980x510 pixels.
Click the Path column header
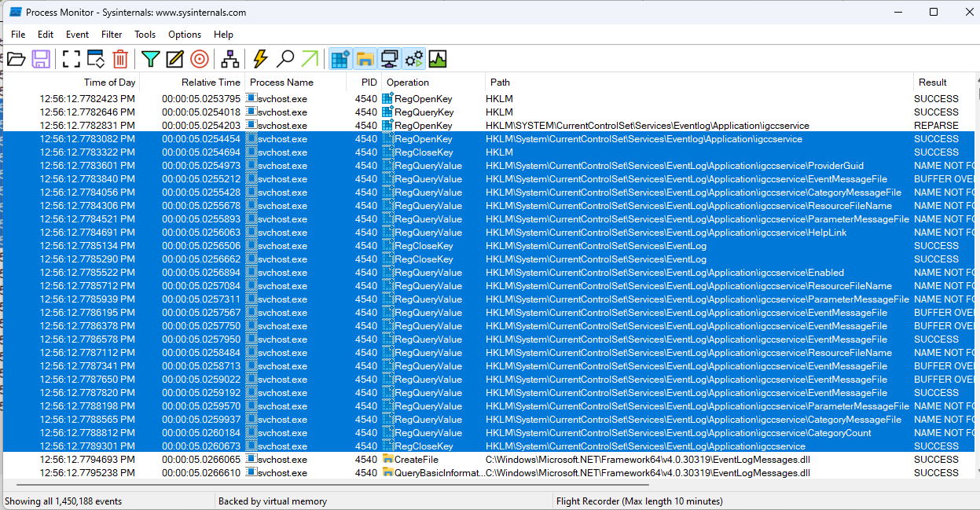point(699,83)
